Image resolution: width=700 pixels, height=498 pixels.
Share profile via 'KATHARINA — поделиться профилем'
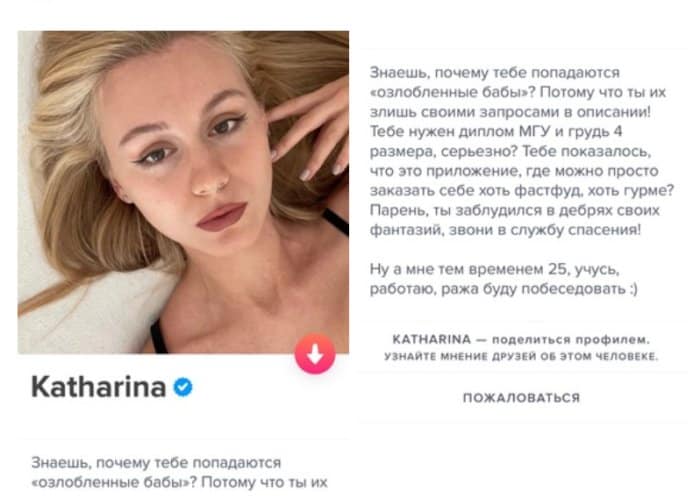[x=521, y=340]
